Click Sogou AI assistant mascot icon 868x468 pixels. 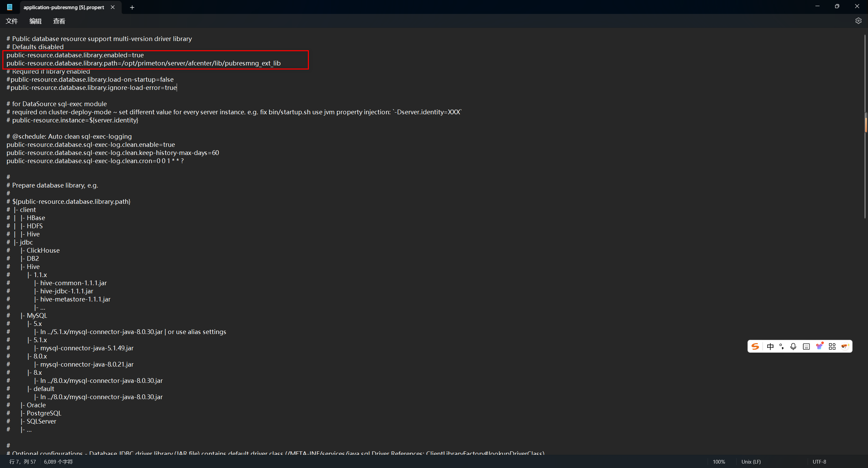tap(845, 346)
